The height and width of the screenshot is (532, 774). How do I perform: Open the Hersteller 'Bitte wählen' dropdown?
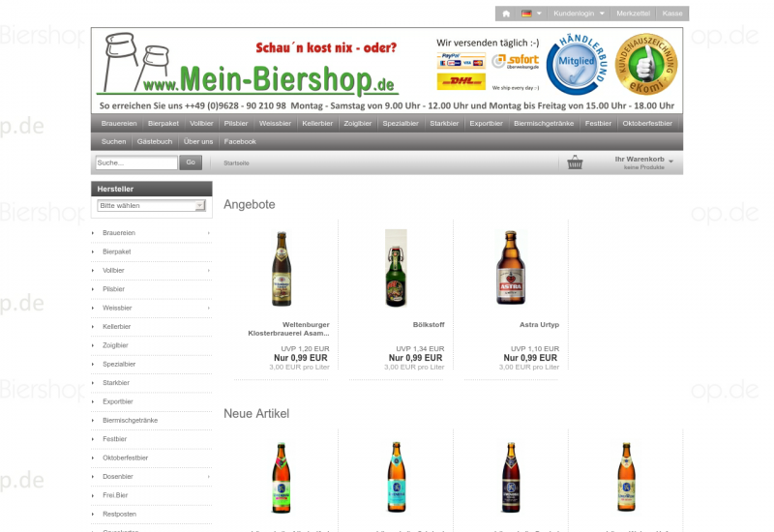(x=151, y=206)
